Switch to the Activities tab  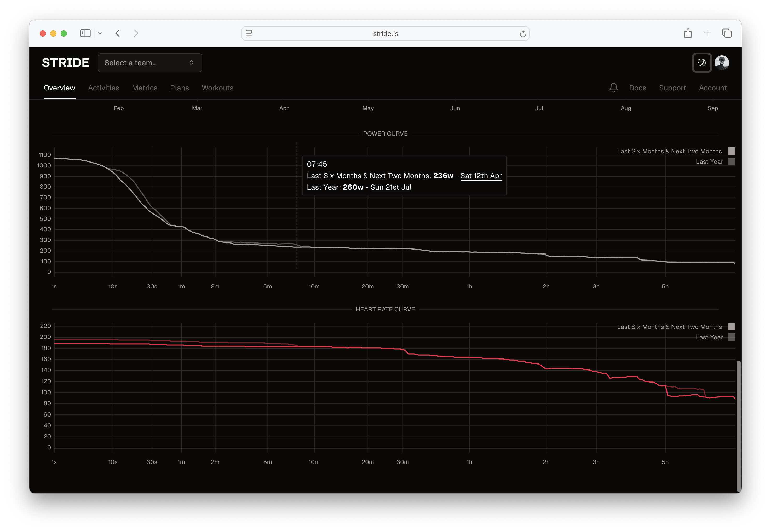pos(103,88)
